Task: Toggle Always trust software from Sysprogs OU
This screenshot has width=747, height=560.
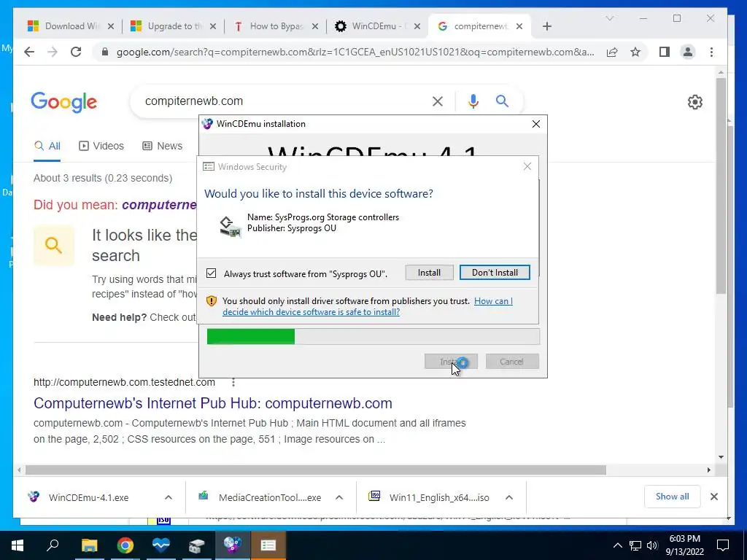Action: click(211, 273)
